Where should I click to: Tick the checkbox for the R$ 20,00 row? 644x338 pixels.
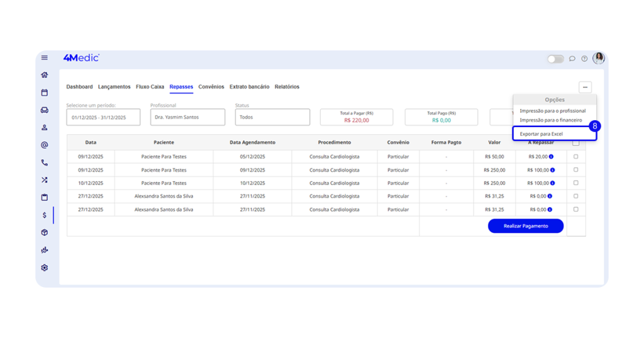[x=575, y=157]
